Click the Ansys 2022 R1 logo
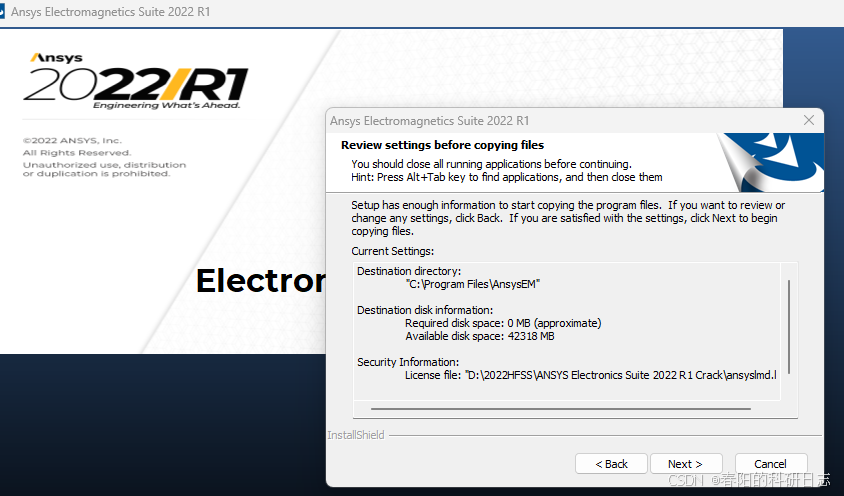The width and height of the screenshot is (844, 496). click(x=135, y=81)
